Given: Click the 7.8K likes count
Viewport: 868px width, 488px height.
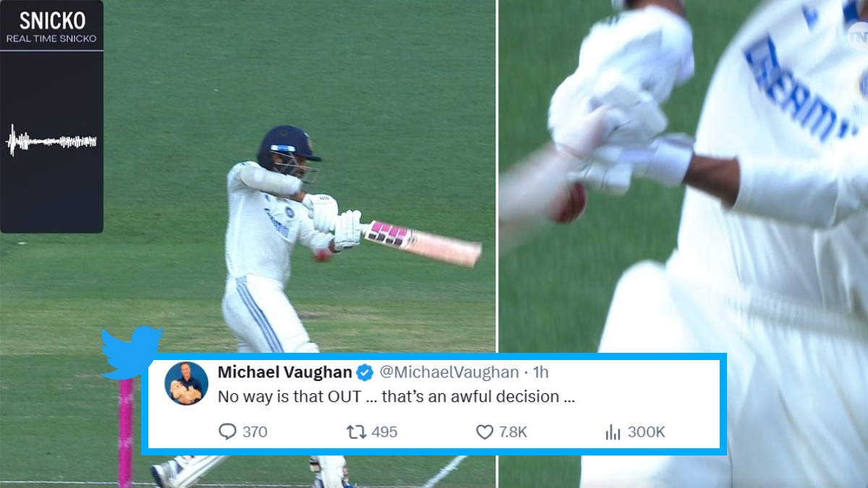Looking at the screenshot, I should [x=513, y=432].
